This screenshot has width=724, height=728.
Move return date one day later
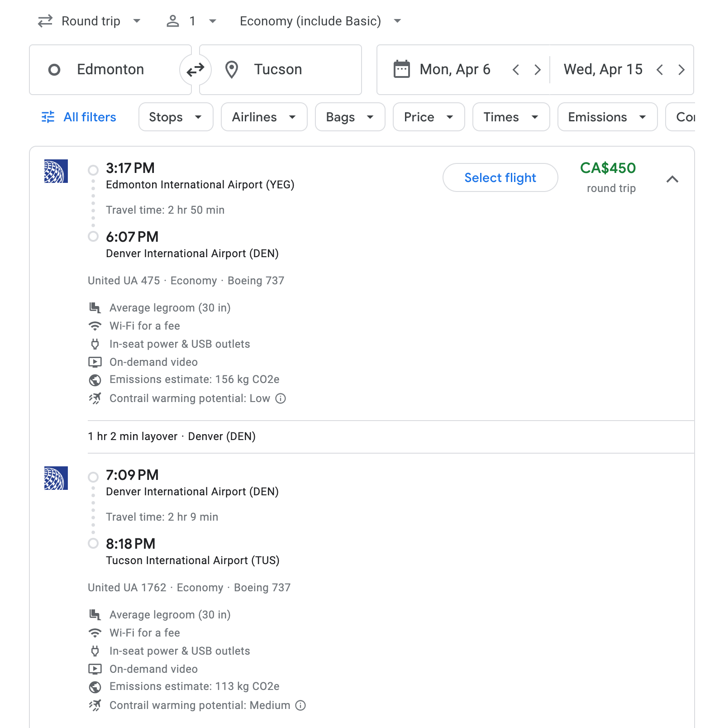pyautogui.click(x=681, y=70)
